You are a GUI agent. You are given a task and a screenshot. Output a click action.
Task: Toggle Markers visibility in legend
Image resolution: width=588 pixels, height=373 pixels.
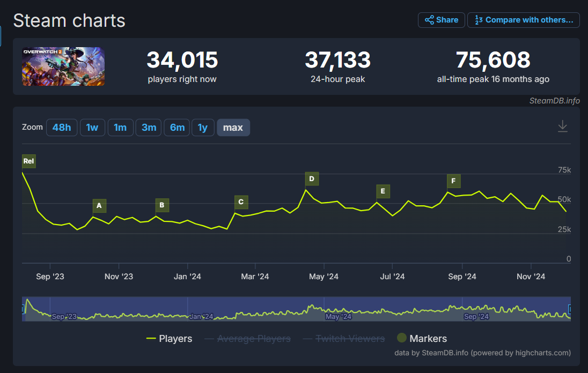coord(422,338)
